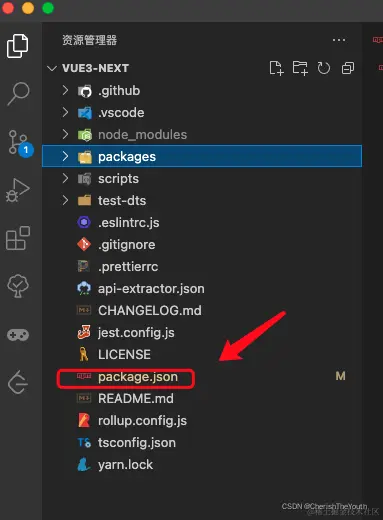Screen dimensions: 383x520
Task: Click the node_modules folder icon
Action: [x=85, y=135]
